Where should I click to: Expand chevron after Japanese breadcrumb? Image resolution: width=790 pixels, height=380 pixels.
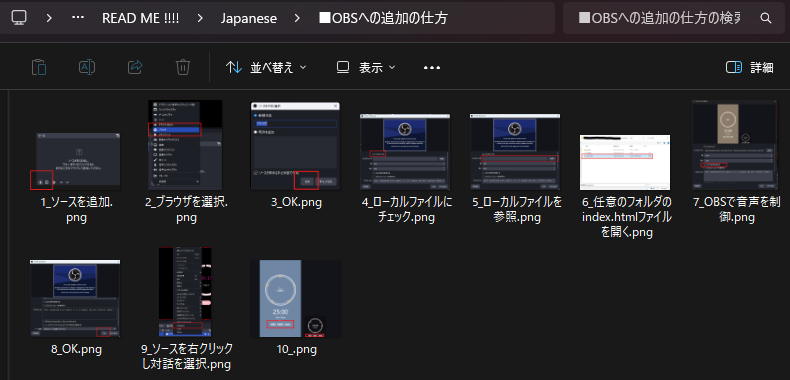pos(298,19)
